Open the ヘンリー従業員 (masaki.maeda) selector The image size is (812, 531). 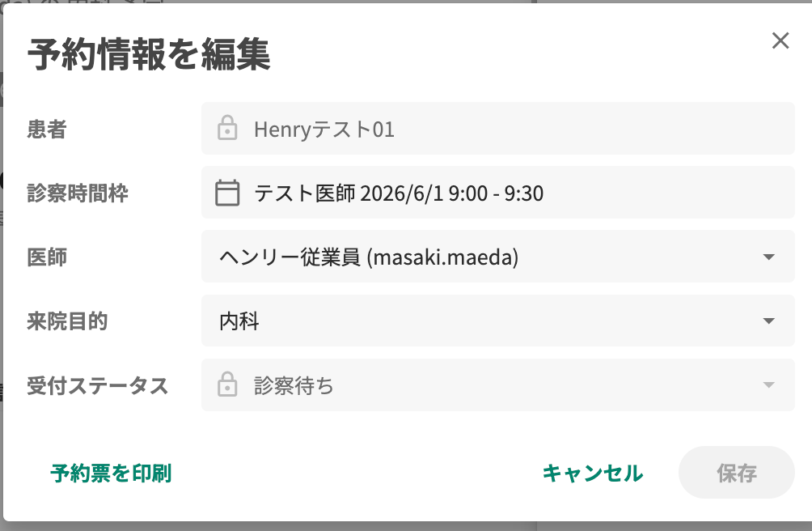pos(497,257)
